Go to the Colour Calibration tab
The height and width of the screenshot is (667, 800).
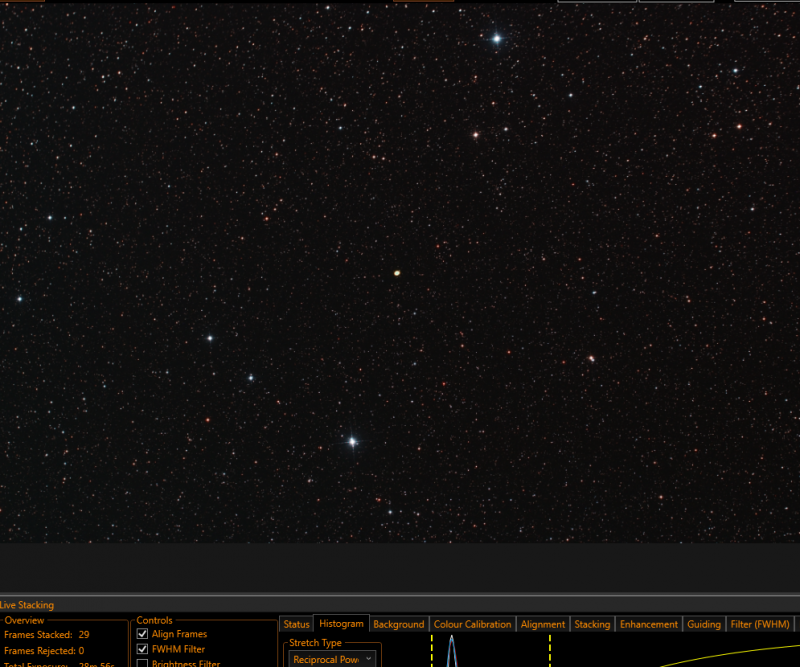pos(472,624)
